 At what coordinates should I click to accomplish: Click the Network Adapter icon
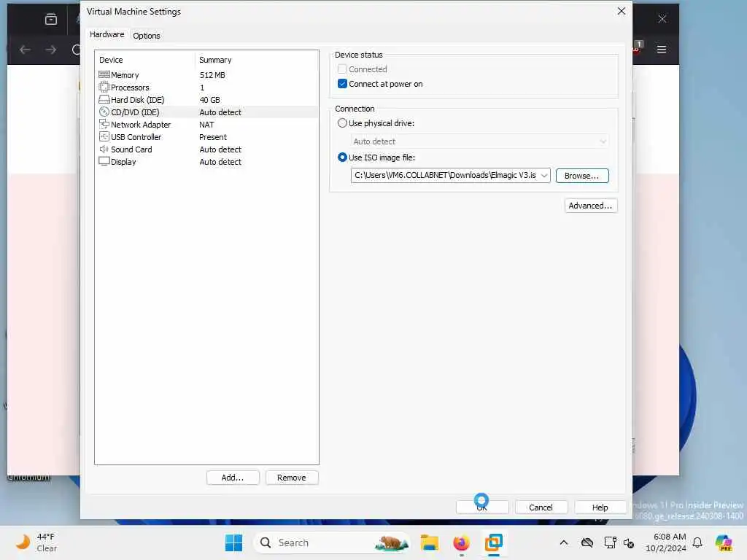point(104,124)
